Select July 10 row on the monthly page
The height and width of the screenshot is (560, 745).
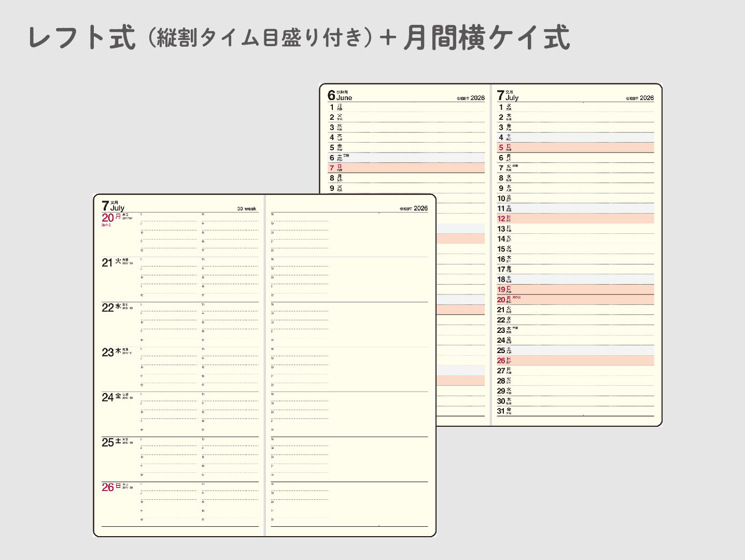point(575,199)
